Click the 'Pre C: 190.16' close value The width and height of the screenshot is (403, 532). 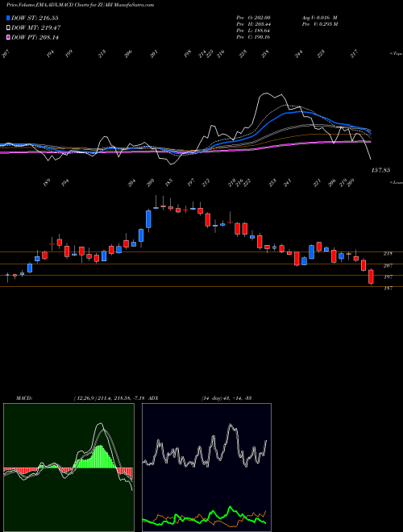[253, 37]
